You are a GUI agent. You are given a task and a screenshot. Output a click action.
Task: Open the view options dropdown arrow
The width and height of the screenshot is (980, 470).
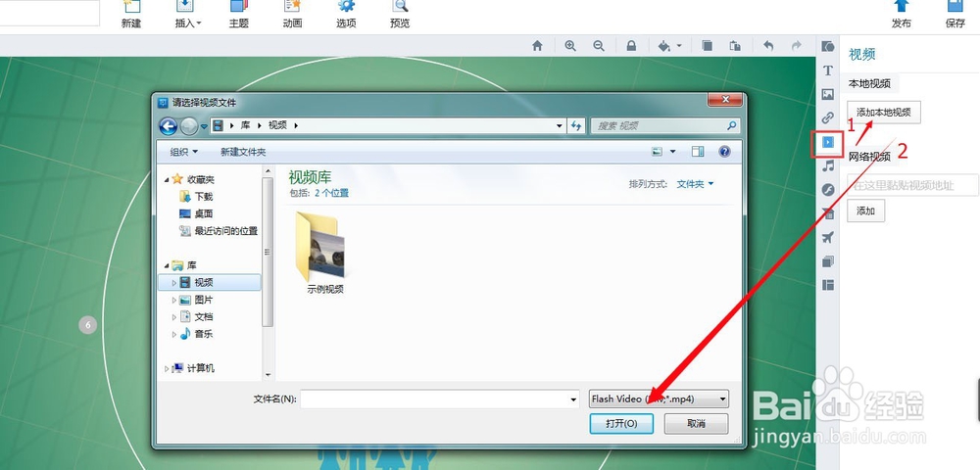(673, 152)
